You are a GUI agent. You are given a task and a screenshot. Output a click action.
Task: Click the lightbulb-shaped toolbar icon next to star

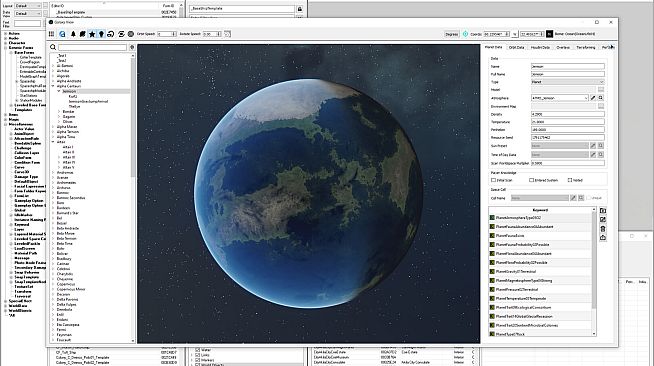pyautogui.click(x=101, y=34)
